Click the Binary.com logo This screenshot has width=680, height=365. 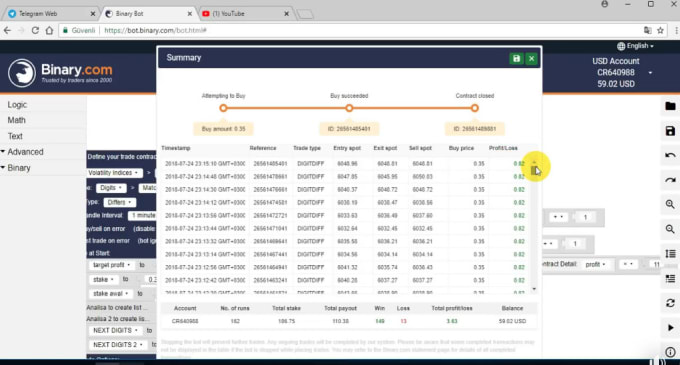60,73
